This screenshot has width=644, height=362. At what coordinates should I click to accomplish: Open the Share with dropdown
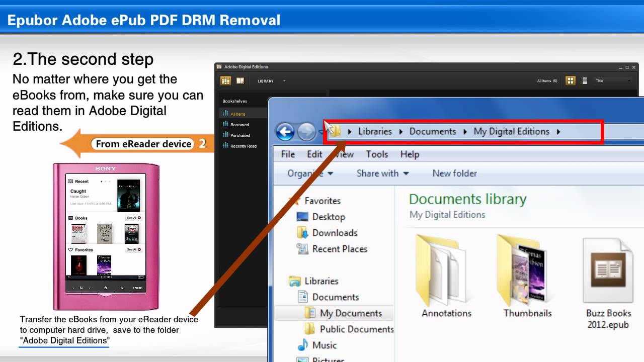point(382,173)
